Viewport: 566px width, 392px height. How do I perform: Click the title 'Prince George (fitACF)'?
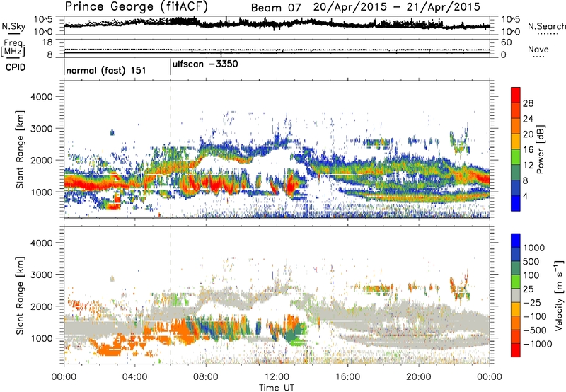[136, 7]
